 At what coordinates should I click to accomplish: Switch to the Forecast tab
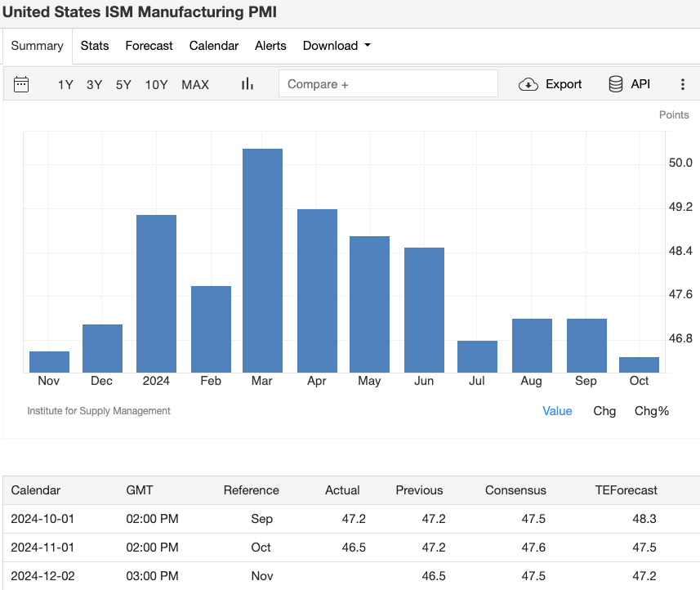click(149, 46)
